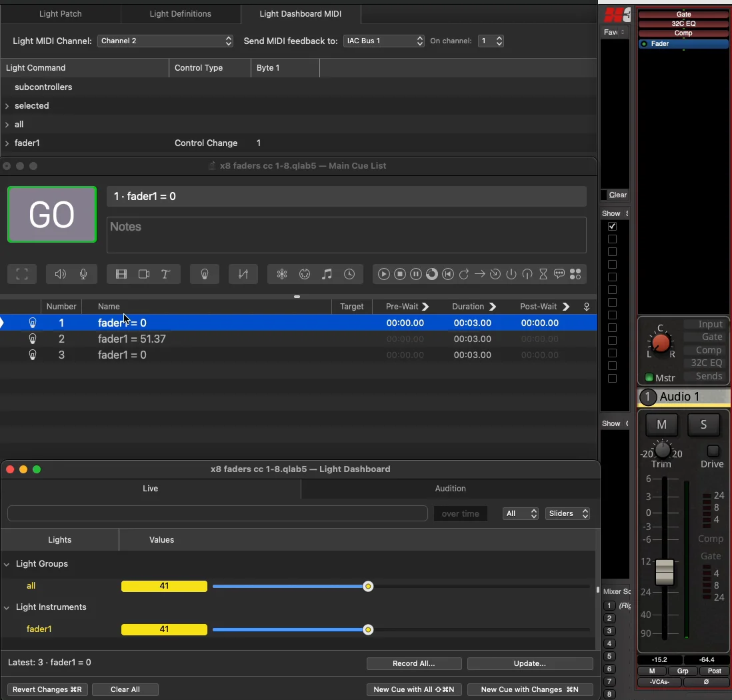Add a Network cue from the toolbar
This screenshot has width=732, height=700.
[282, 274]
